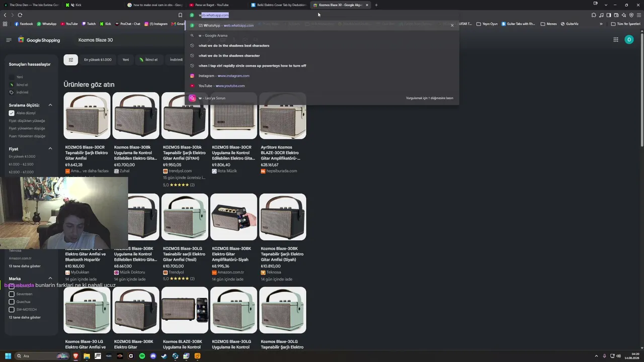This screenshot has height=362, width=644.
Task: Bookmark this page from the address bar
Action: [x=180, y=15]
